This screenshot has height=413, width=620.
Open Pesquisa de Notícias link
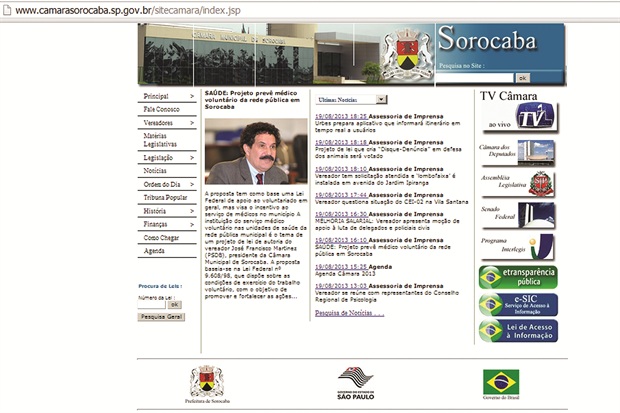pyautogui.click(x=350, y=313)
